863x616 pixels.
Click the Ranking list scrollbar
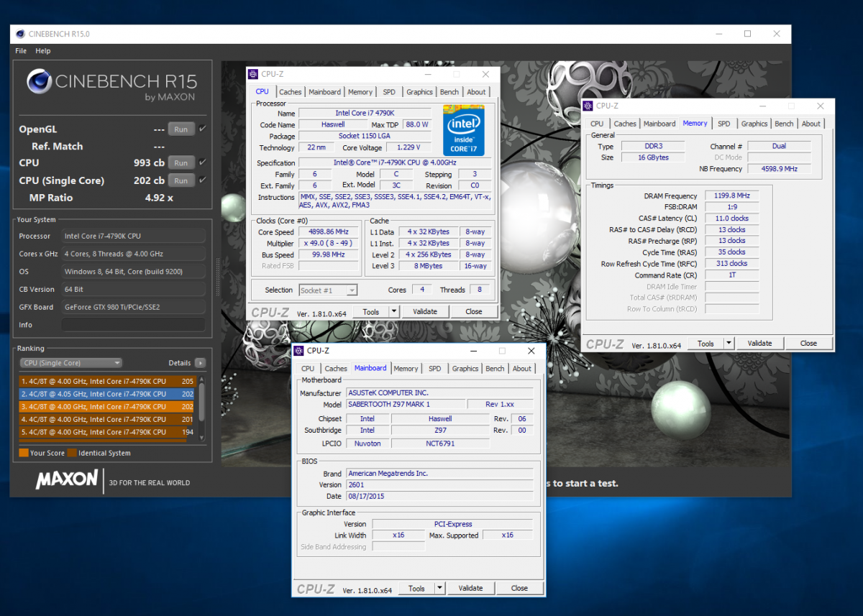tap(202, 408)
